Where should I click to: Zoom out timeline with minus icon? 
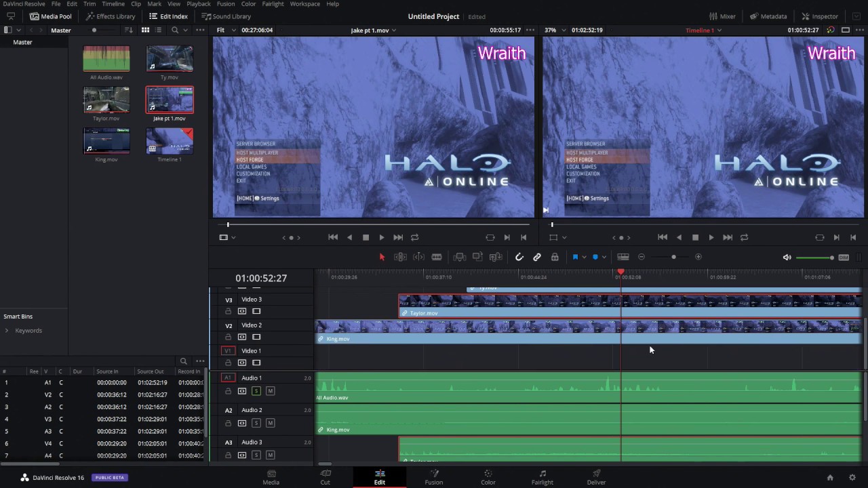(x=641, y=257)
